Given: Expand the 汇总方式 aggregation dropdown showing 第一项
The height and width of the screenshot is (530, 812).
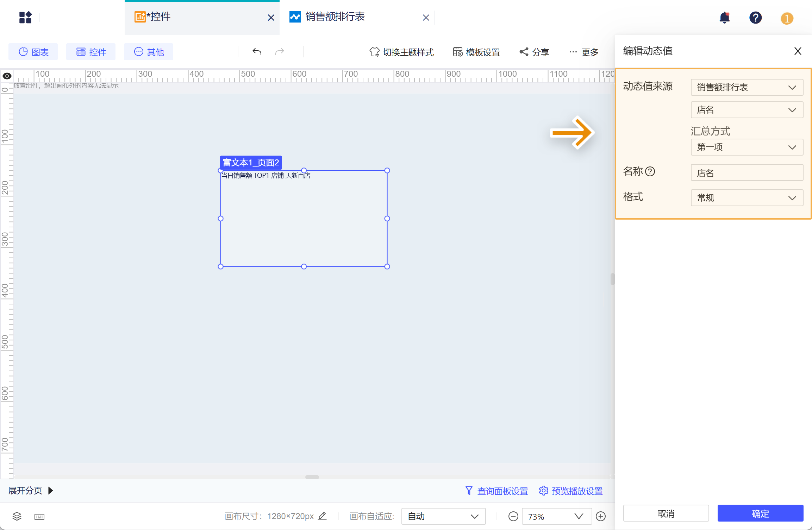Looking at the screenshot, I should point(747,147).
